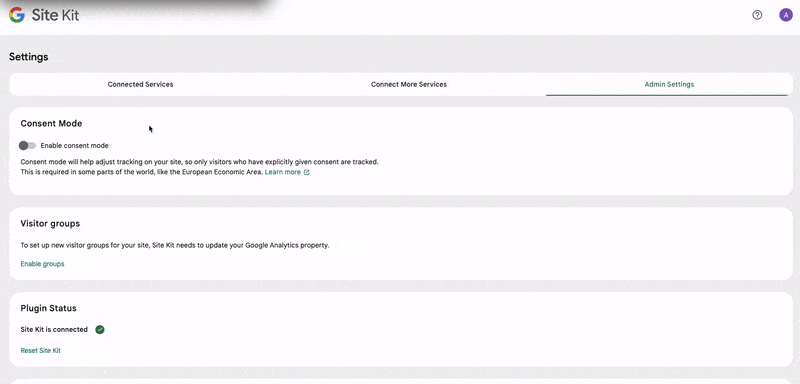Open the Learn more link

283,172
